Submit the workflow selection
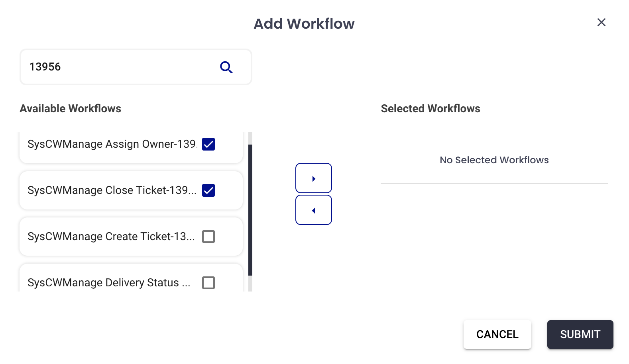This screenshot has height=364, width=629. (x=580, y=335)
